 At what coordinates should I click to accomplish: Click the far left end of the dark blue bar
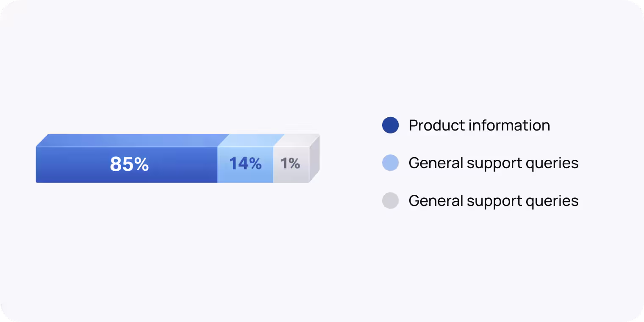[39, 165]
